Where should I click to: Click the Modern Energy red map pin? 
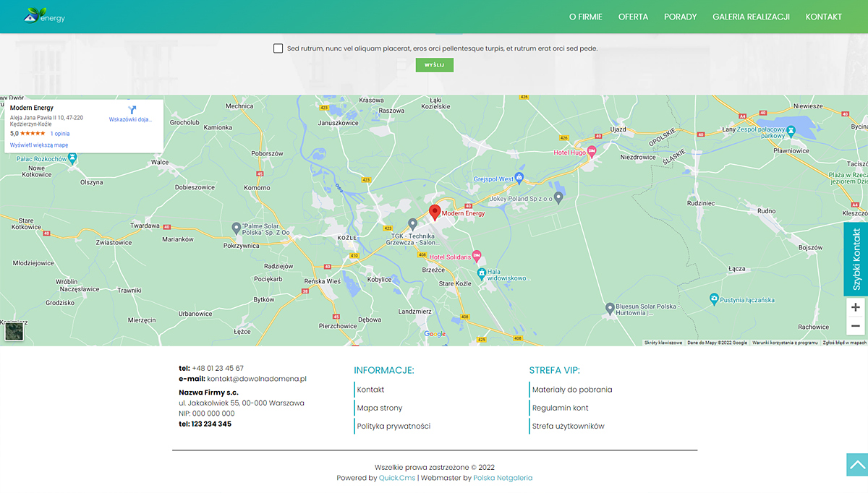(x=435, y=212)
